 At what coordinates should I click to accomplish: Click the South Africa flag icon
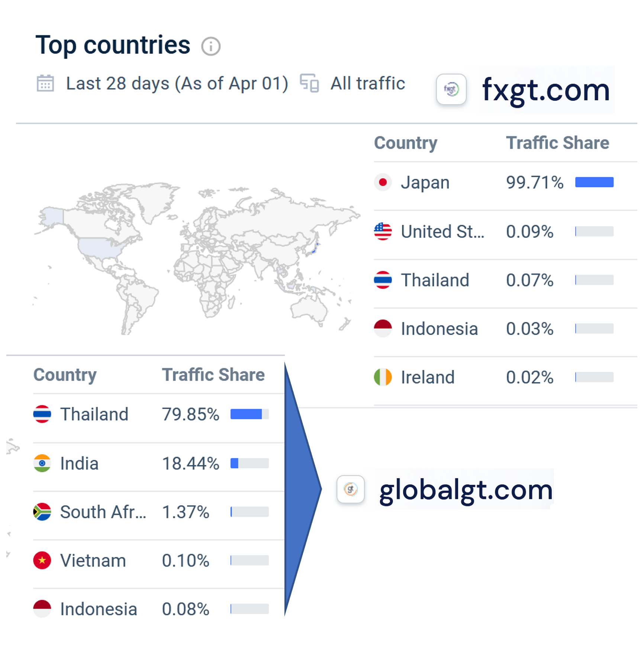[42, 512]
